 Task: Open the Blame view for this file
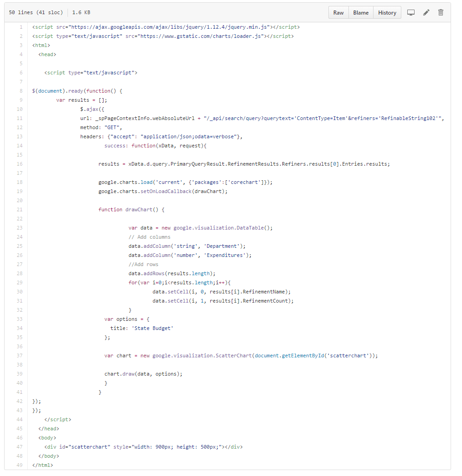click(x=360, y=12)
